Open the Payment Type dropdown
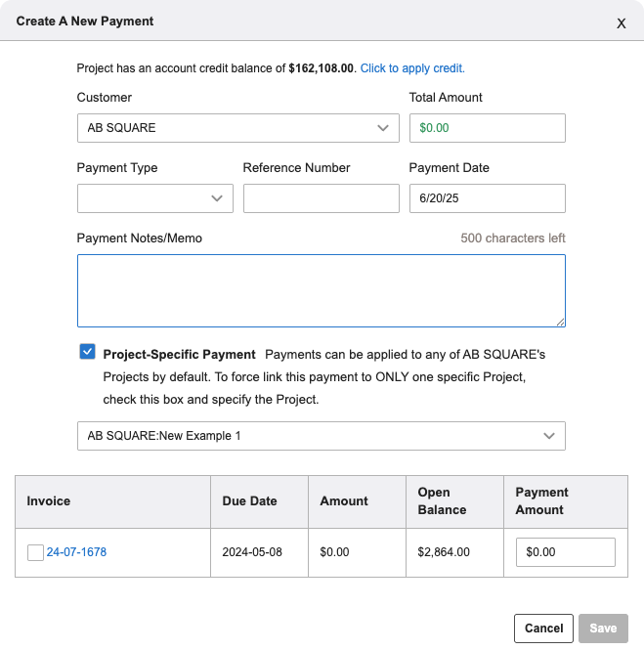The width and height of the screenshot is (644, 650). click(155, 198)
